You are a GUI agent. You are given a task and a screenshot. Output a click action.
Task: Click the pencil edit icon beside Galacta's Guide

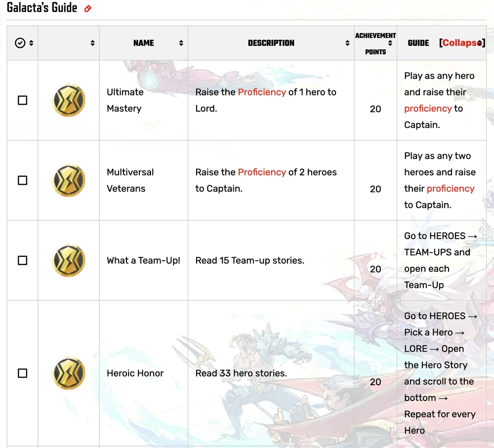[87, 8]
